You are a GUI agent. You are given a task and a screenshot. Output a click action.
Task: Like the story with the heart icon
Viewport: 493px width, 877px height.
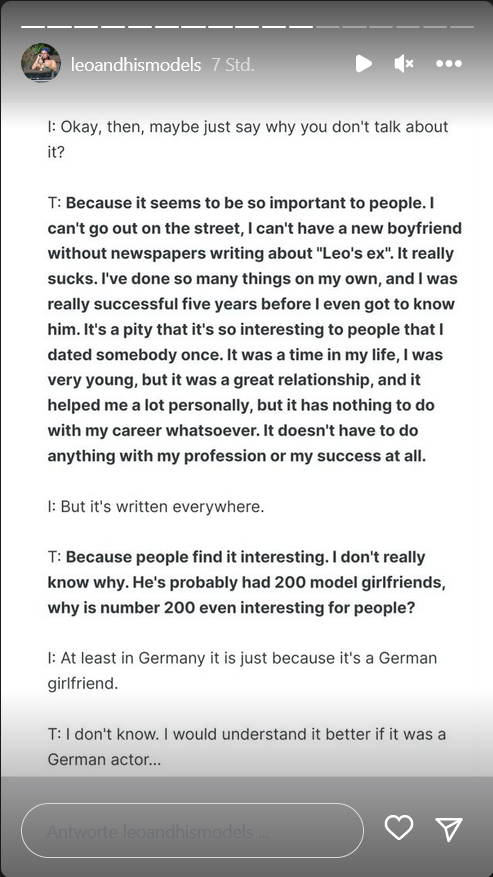click(399, 828)
